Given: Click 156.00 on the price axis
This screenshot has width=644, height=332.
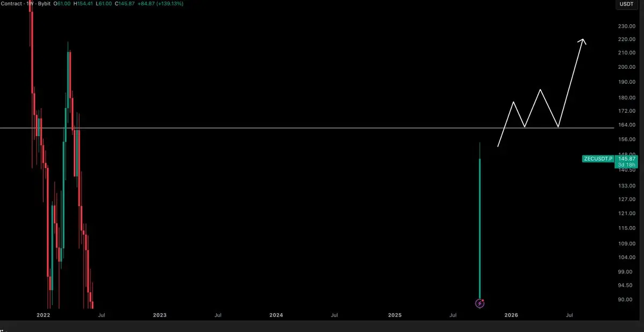Looking at the screenshot, I should (x=627, y=140).
